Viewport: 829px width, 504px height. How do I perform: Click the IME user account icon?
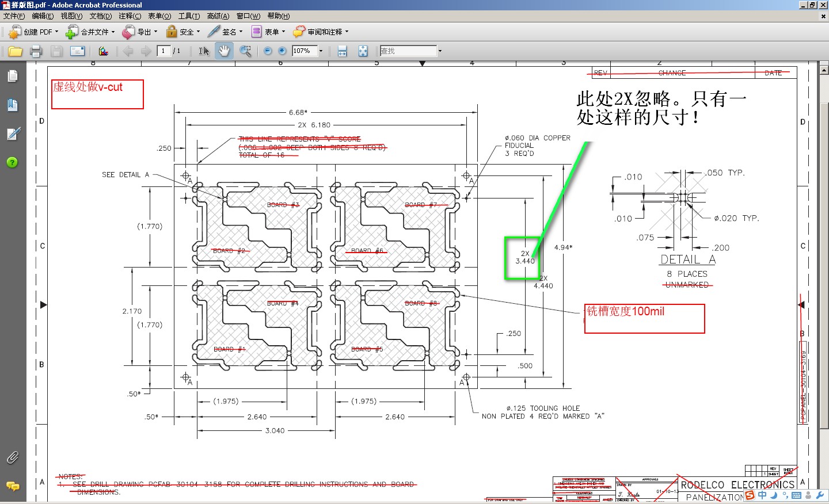point(808,495)
